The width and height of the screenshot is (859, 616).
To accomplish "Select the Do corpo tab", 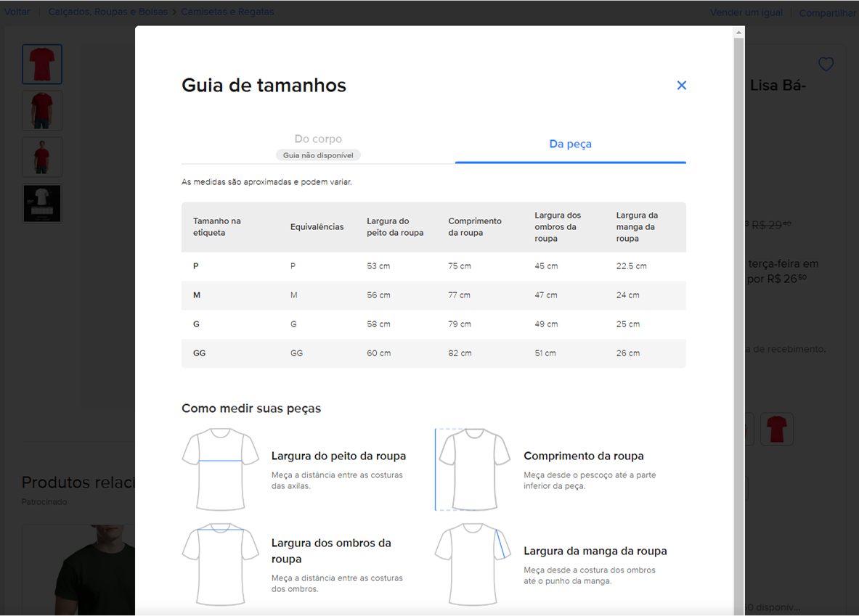I will [318, 139].
